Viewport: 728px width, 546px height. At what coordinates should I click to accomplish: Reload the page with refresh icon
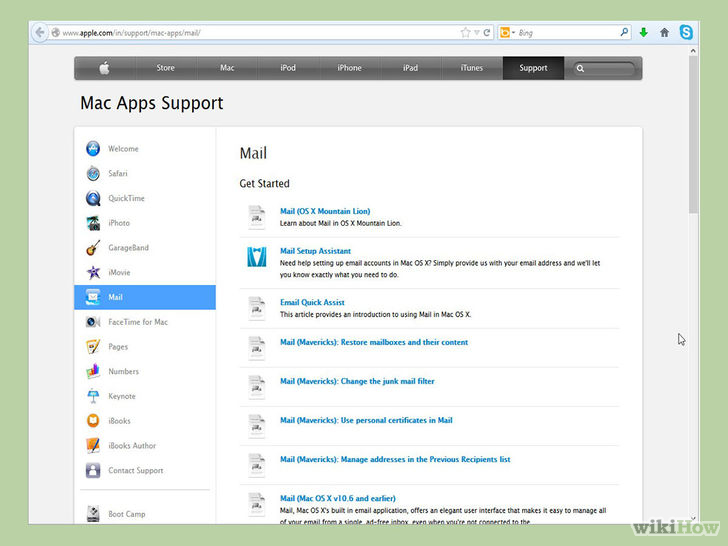pos(487,32)
